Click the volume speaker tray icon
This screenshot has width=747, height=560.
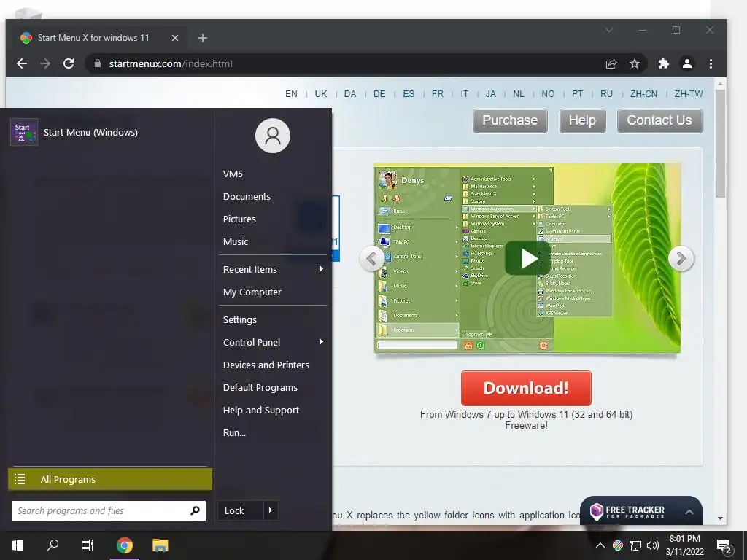tap(653, 545)
